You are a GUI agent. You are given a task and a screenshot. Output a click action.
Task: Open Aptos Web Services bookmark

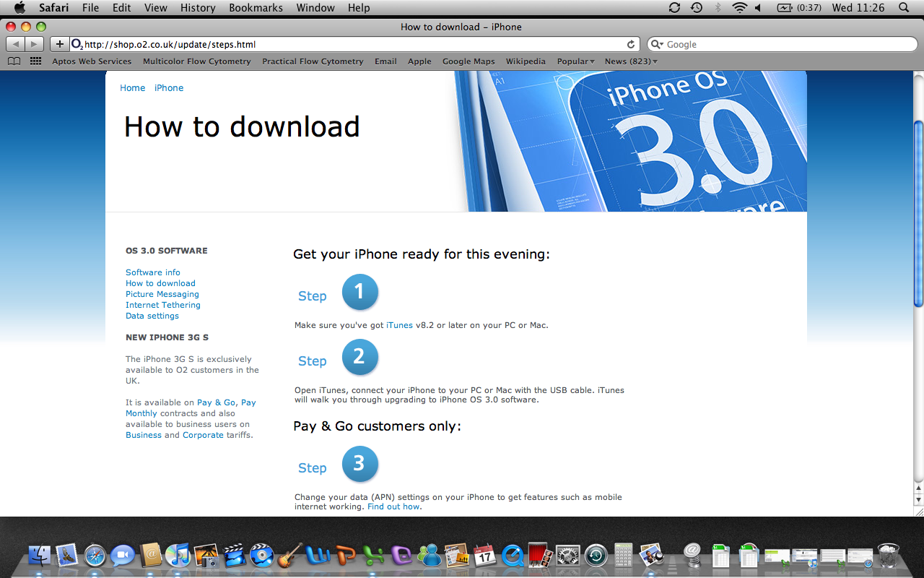coord(92,61)
